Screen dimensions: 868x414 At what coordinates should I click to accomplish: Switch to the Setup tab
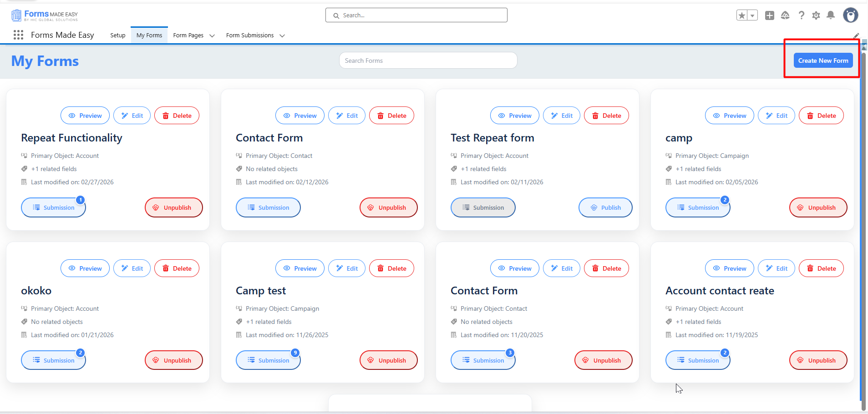click(118, 35)
